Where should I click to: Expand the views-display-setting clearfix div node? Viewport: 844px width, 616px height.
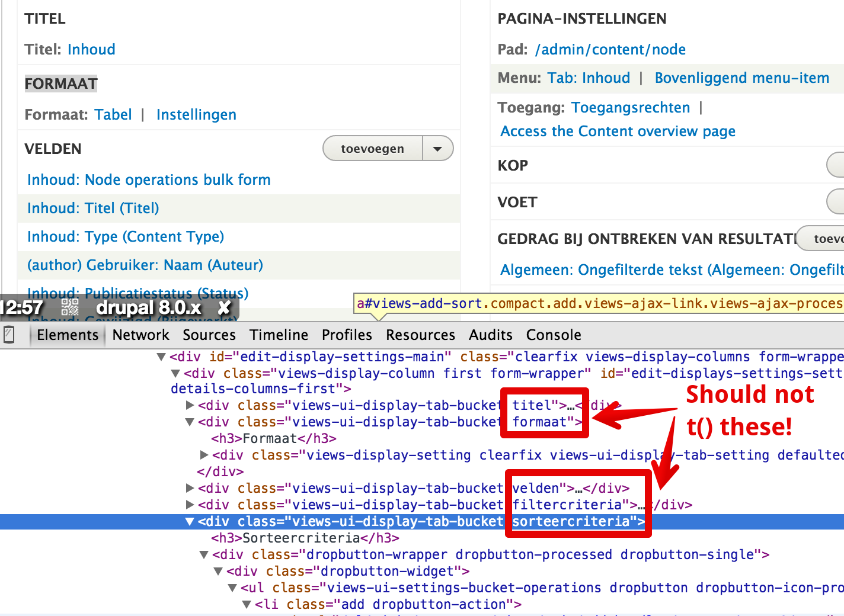pyautogui.click(x=204, y=455)
